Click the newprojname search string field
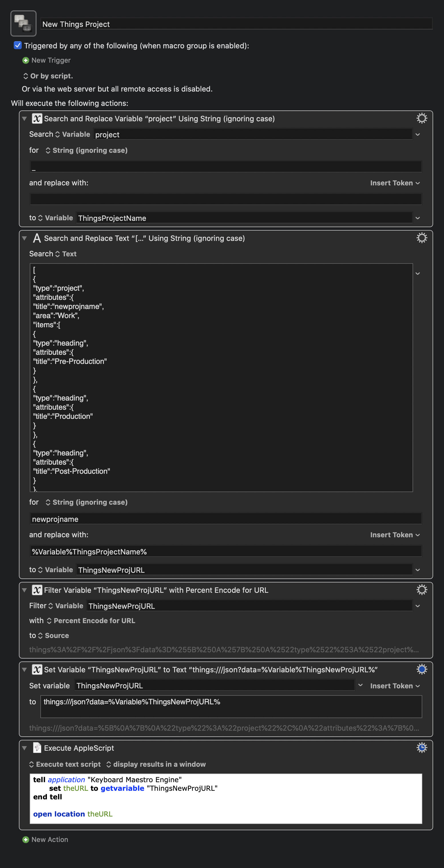 [x=226, y=519]
